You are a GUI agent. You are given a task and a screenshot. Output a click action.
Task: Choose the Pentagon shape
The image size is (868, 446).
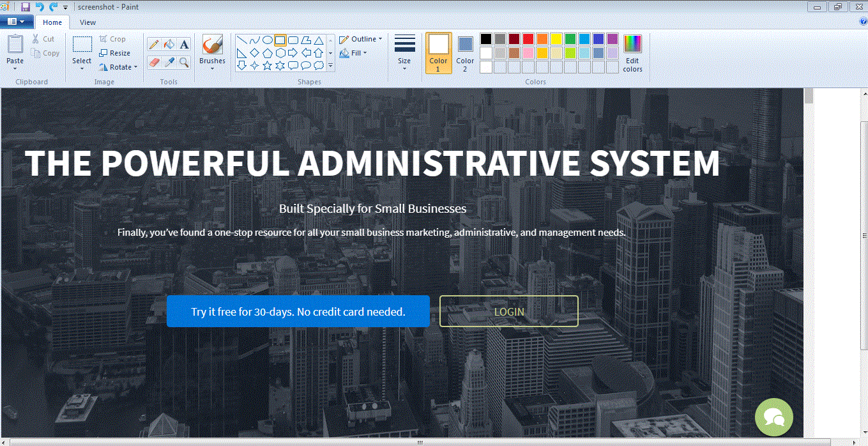coord(268,52)
